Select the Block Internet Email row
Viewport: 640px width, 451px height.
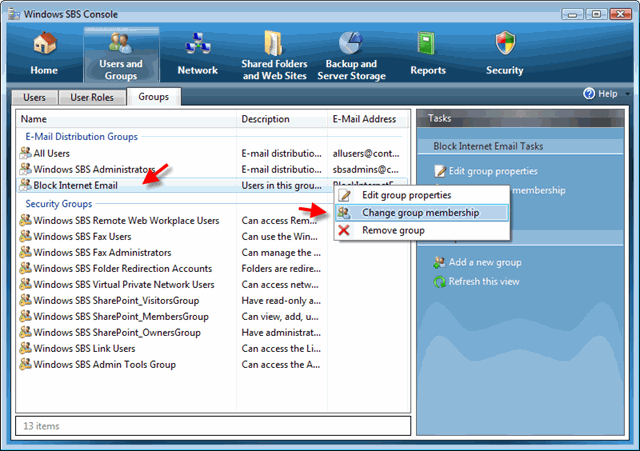(x=212, y=185)
